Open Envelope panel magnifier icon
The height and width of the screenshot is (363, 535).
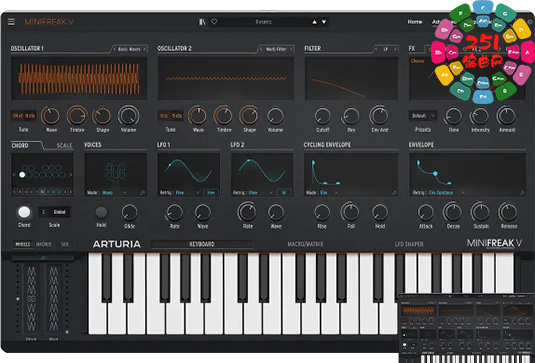click(x=522, y=193)
